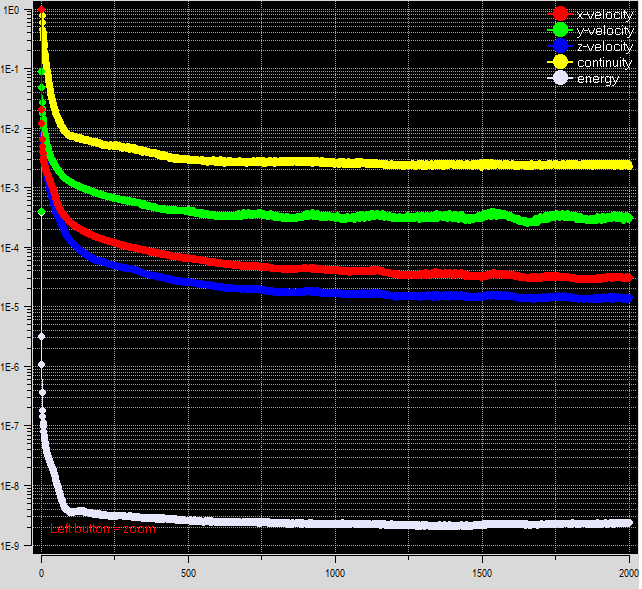Click the 'Left button - zoom' hint text

[x=103, y=529]
